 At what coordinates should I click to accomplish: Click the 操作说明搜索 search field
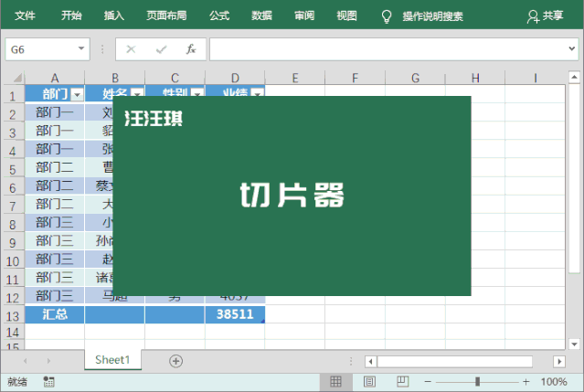tap(433, 16)
